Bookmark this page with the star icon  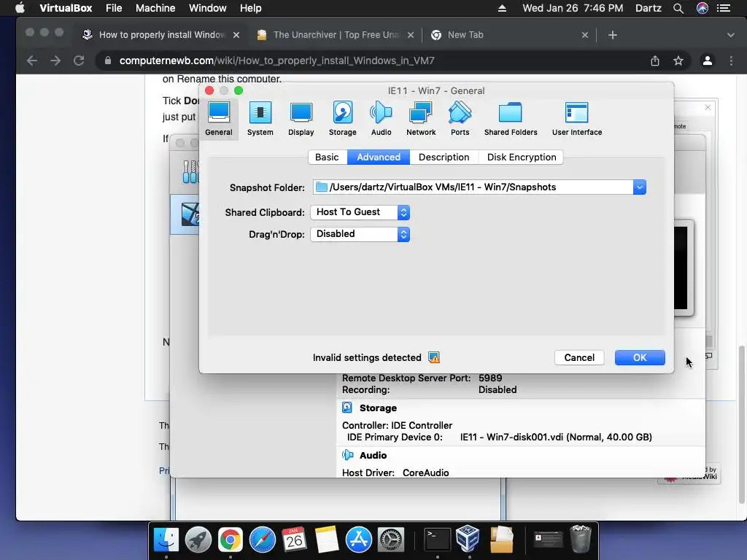pos(678,61)
